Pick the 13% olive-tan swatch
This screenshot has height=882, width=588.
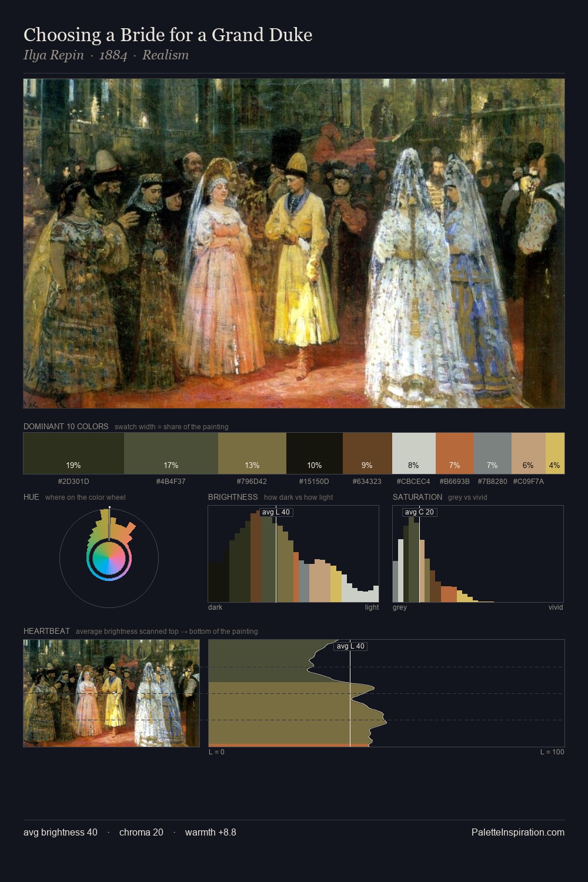click(x=252, y=453)
